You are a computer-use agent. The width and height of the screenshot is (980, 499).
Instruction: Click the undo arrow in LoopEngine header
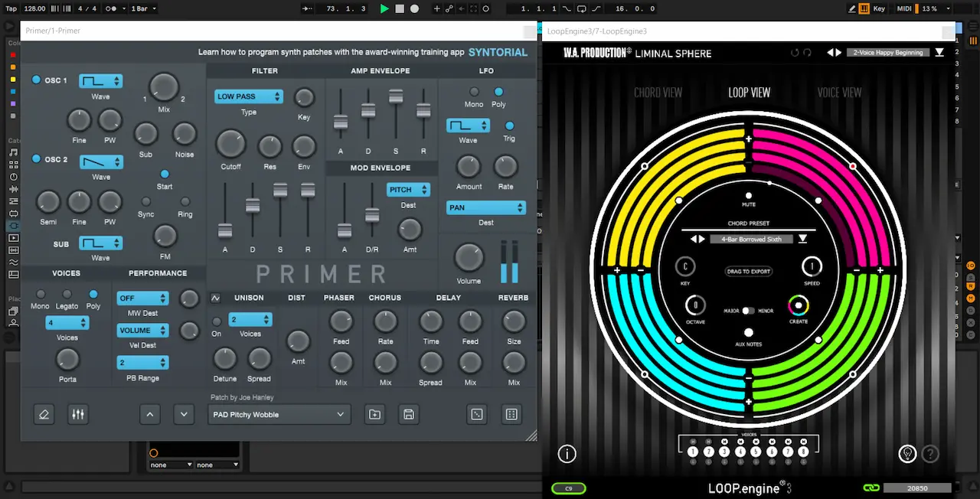coord(795,53)
